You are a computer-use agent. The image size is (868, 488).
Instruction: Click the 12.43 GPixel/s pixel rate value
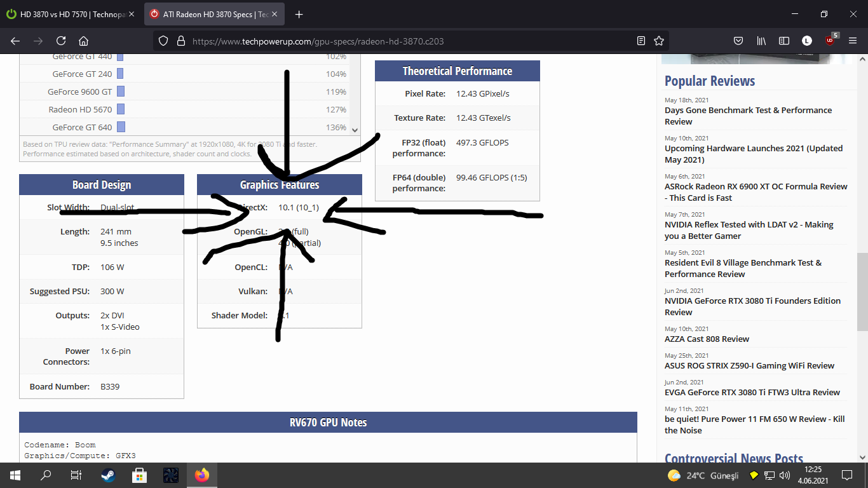click(x=483, y=93)
